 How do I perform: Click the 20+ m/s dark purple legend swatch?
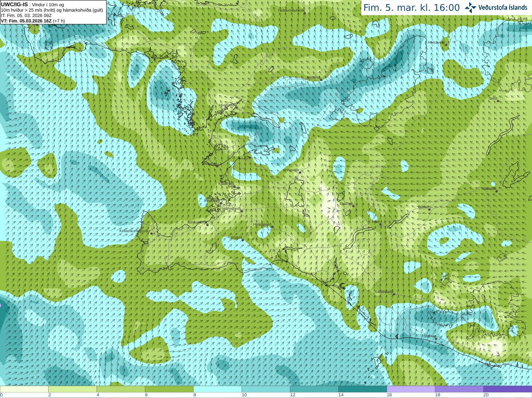click(507, 389)
